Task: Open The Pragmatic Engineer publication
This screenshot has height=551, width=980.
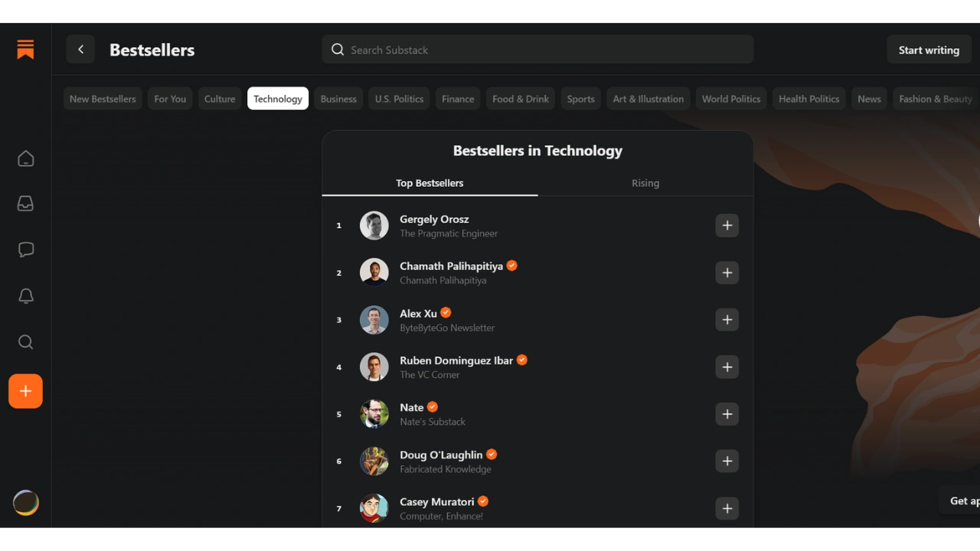Action: coord(449,233)
